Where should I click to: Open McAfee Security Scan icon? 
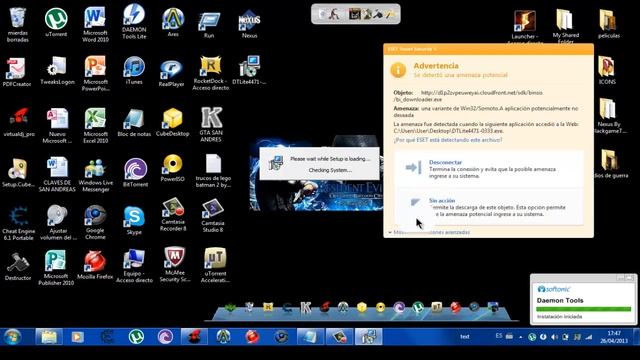click(175, 258)
